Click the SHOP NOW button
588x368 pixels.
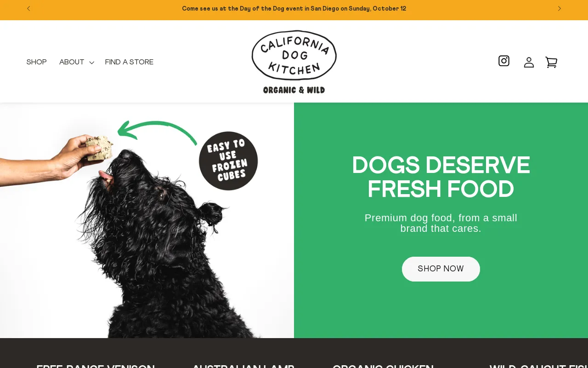(441, 269)
